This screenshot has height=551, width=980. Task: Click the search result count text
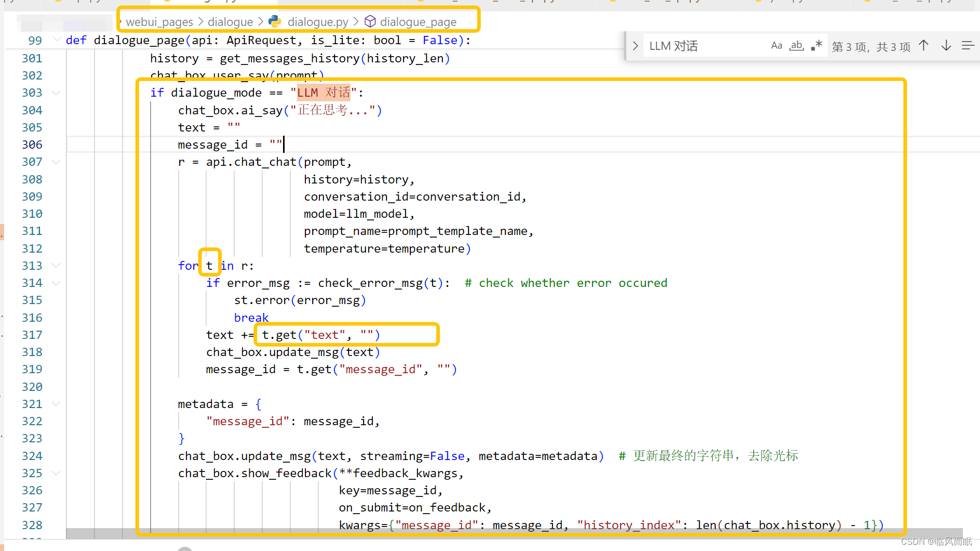(871, 47)
